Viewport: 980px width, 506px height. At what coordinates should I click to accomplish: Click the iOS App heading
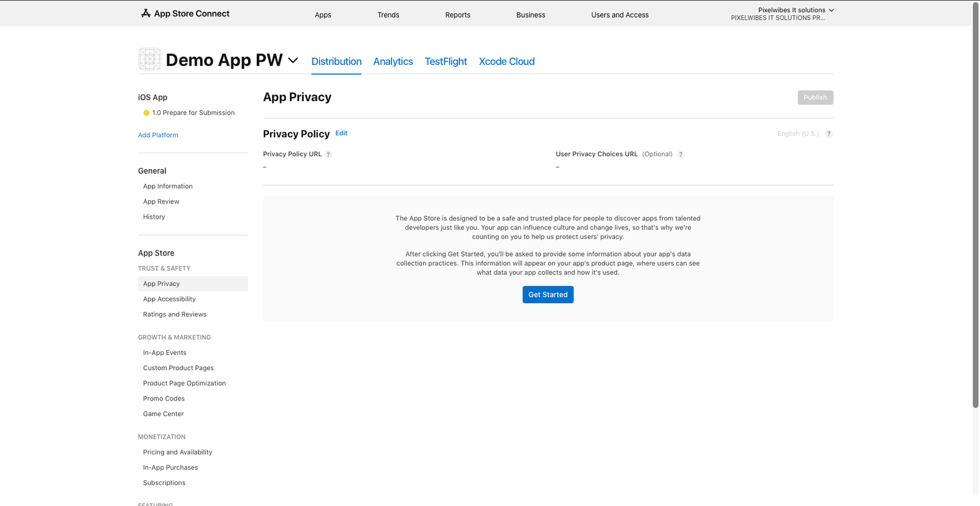(153, 97)
